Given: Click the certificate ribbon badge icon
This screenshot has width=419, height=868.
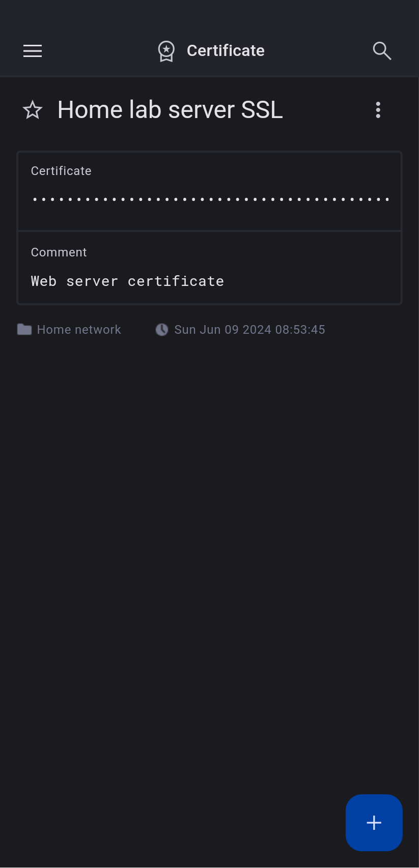Looking at the screenshot, I should (x=166, y=51).
